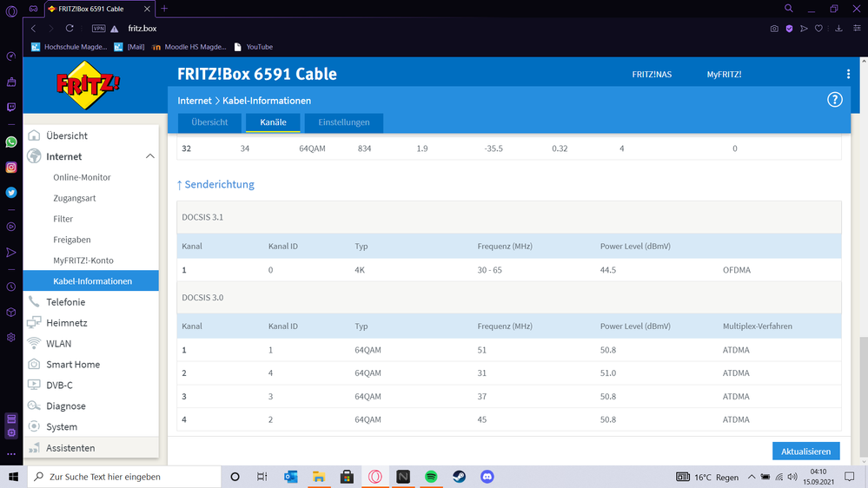This screenshot has height=488, width=868.
Task: Click the Windows taskbar search box
Action: (124, 477)
